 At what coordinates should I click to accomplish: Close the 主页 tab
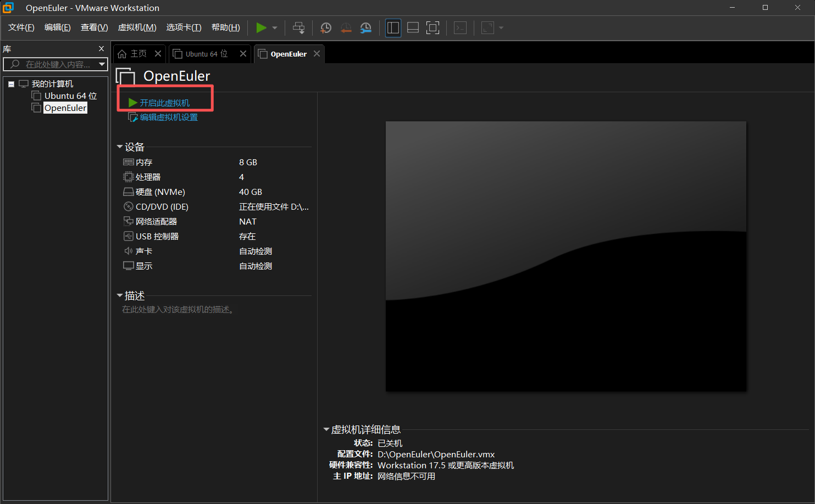(158, 54)
